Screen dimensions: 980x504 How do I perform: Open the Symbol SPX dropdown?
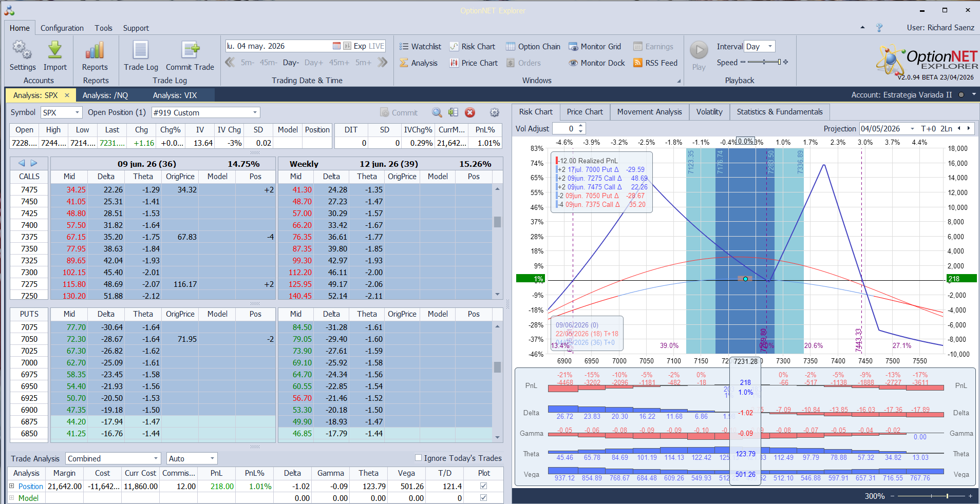tap(78, 112)
